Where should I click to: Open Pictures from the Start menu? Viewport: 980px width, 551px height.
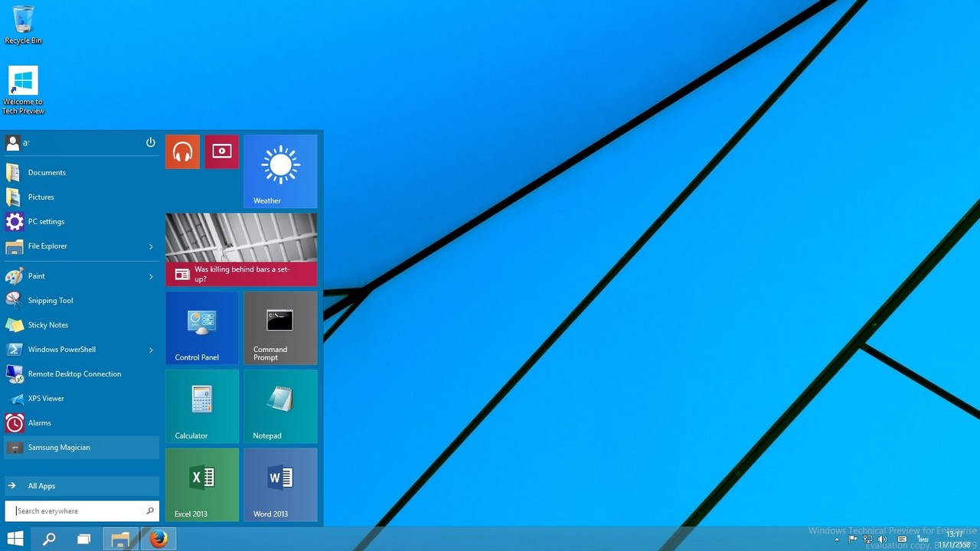[81, 197]
